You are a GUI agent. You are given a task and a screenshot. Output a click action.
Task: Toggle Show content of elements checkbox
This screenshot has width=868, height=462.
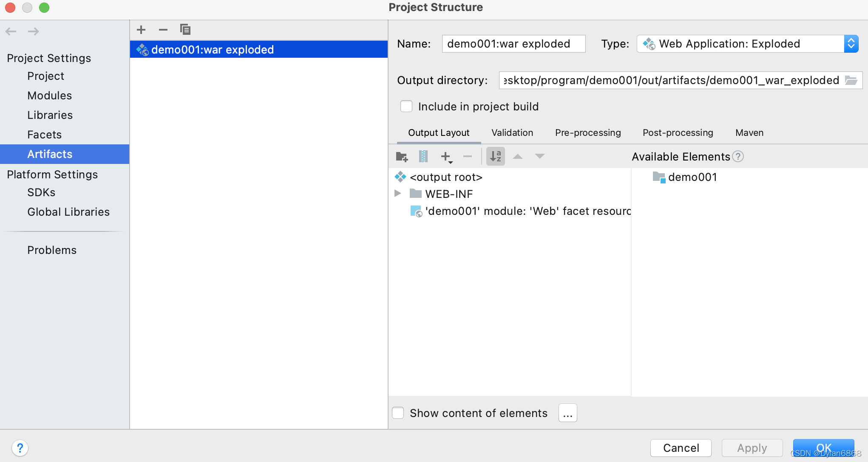tap(398, 413)
